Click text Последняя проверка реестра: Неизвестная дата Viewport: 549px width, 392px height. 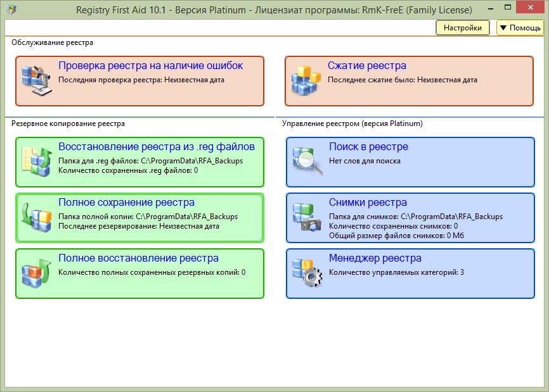141,80
